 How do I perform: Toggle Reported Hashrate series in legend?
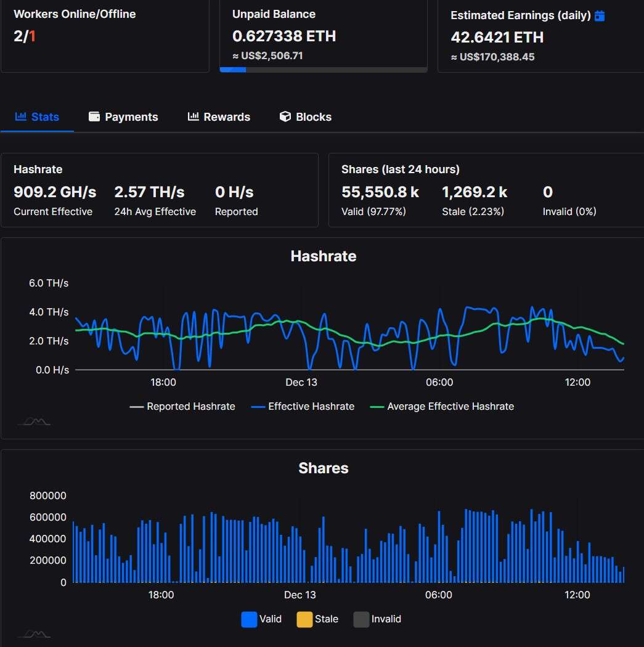(182, 407)
